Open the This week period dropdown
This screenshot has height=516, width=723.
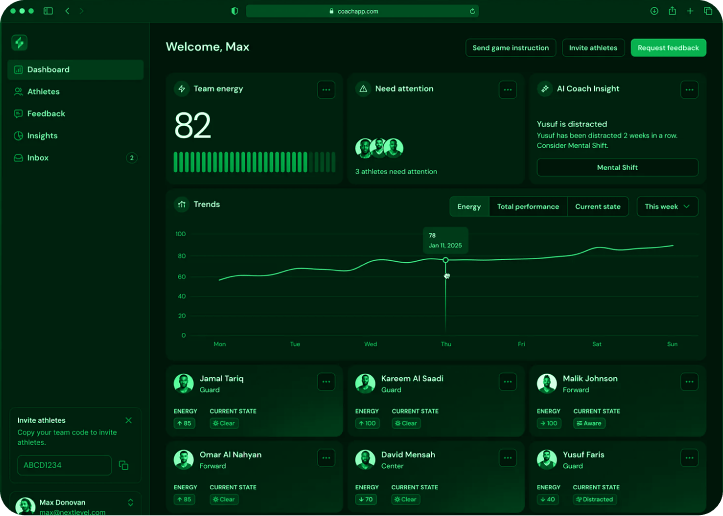coord(667,207)
